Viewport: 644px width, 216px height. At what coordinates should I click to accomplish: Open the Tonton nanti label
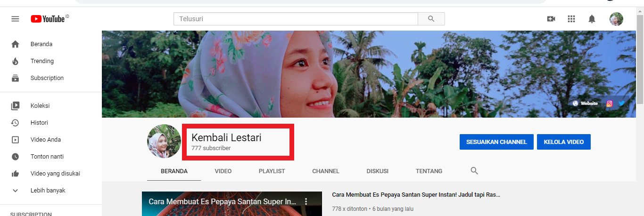pyautogui.click(x=47, y=157)
